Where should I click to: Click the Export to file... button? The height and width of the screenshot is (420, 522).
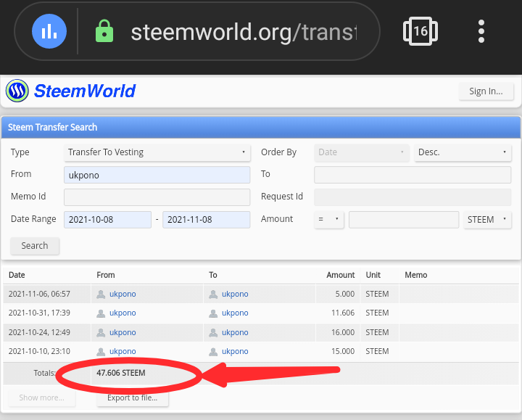[132, 398]
